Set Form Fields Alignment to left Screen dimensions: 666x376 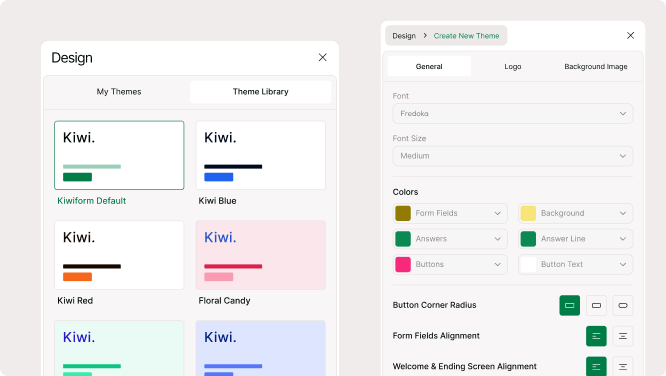click(596, 336)
